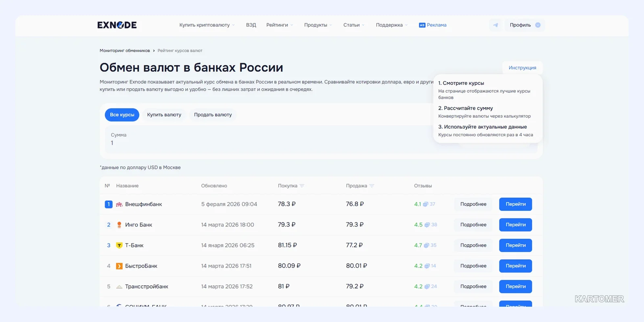Open the Профиль dropdown
Screen dimensions: 644x322
(525, 25)
